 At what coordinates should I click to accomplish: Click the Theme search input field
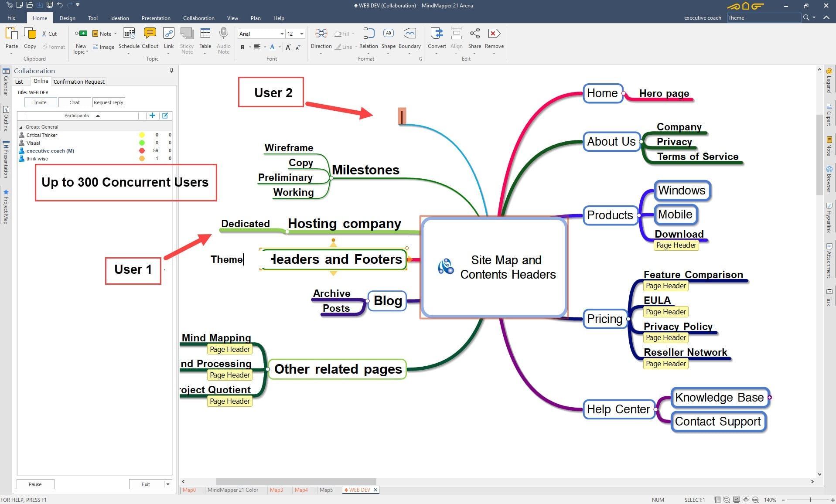763,18
